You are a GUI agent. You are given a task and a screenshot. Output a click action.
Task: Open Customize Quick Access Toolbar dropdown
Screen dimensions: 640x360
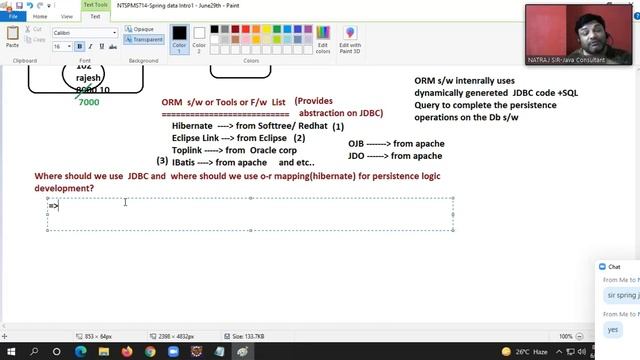coord(49,6)
